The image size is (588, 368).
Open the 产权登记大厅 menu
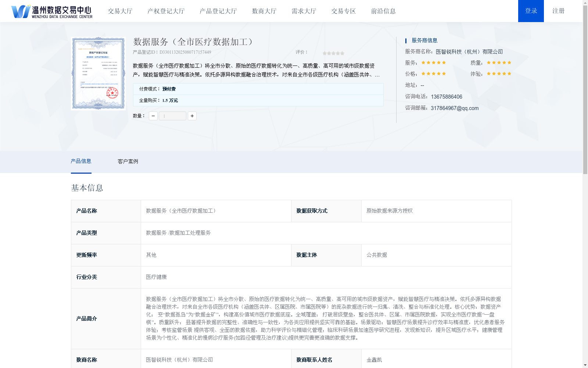click(x=166, y=11)
